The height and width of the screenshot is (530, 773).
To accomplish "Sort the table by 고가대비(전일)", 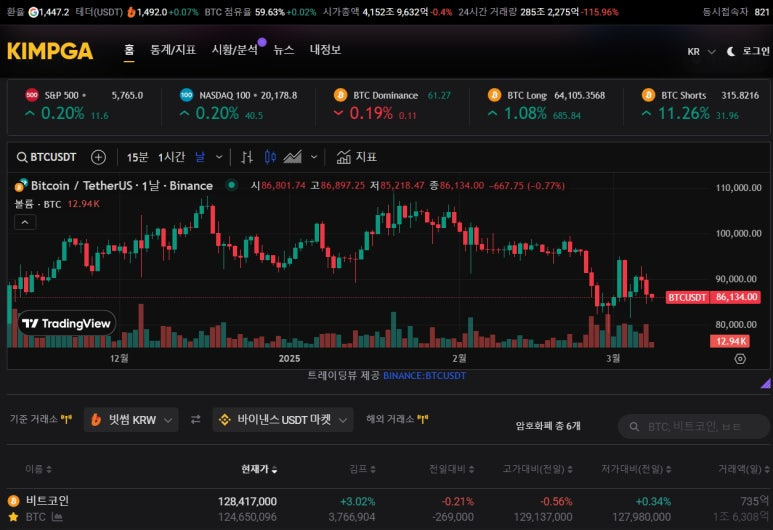I will tap(538, 469).
